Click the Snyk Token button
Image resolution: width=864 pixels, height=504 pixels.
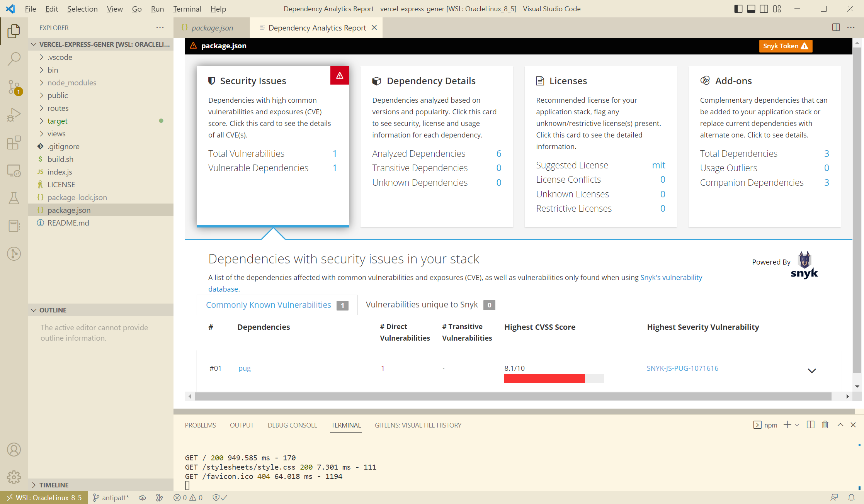(x=785, y=46)
